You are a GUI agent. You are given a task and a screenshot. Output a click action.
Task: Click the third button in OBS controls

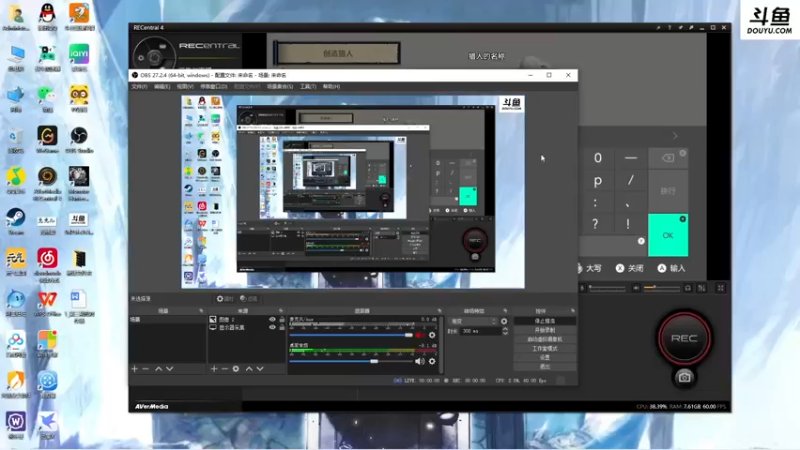pyautogui.click(x=545, y=339)
